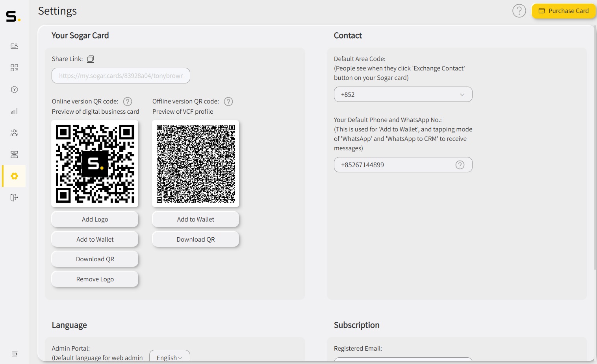The width and height of the screenshot is (597, 364).
Task: Open the English admin portal language dropdown
Action: tap(170, 356)
